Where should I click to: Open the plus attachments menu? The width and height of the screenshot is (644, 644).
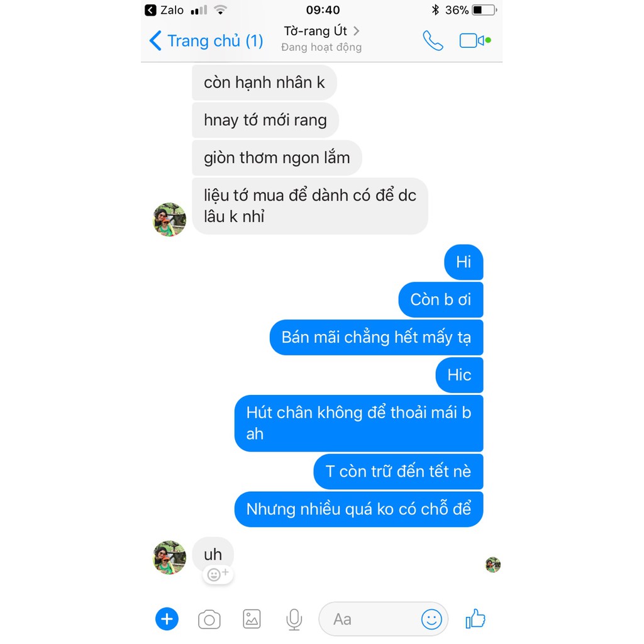(167, 619)
